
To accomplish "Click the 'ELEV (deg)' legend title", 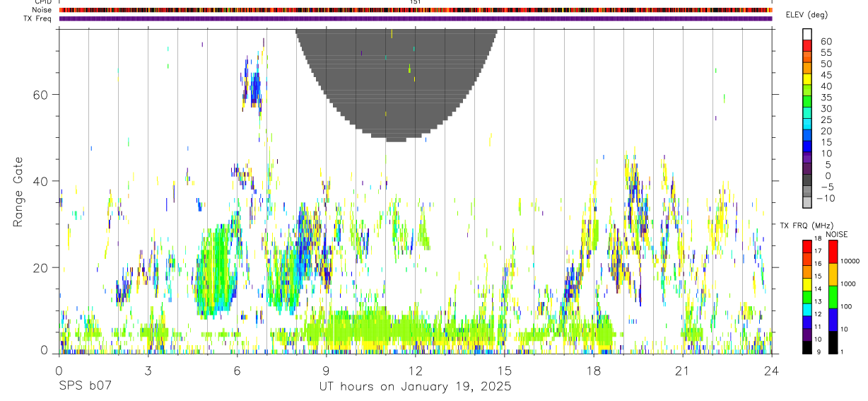I will point(806,15).
